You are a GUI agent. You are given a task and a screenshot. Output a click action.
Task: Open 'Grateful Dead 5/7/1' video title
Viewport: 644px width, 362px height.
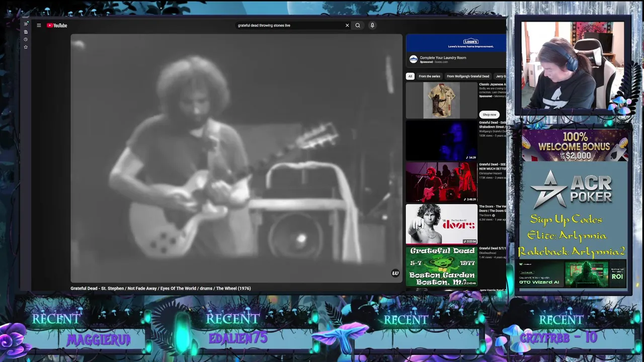[x=493, y=248]
